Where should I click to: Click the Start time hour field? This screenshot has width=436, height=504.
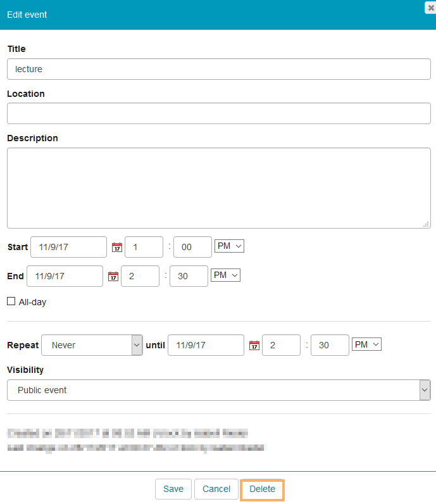tap(144, 247)
